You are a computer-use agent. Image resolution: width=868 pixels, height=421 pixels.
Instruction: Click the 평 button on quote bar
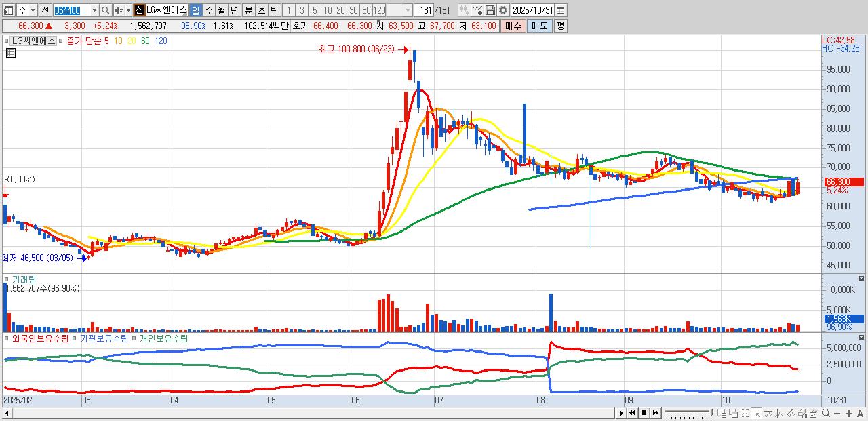pos(560,26)
